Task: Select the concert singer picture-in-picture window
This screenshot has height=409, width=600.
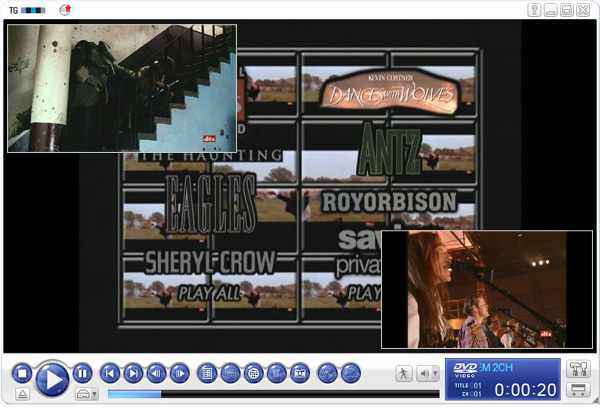Action: 487,290
